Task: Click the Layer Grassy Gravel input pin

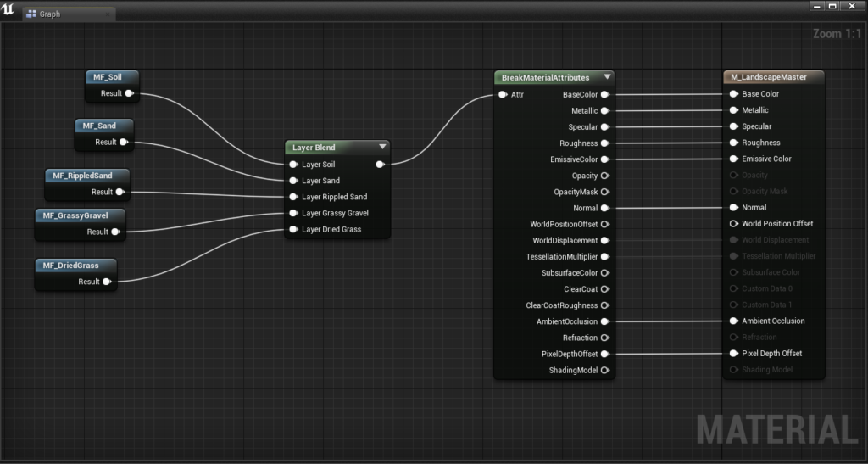Action: pos(294,213)
